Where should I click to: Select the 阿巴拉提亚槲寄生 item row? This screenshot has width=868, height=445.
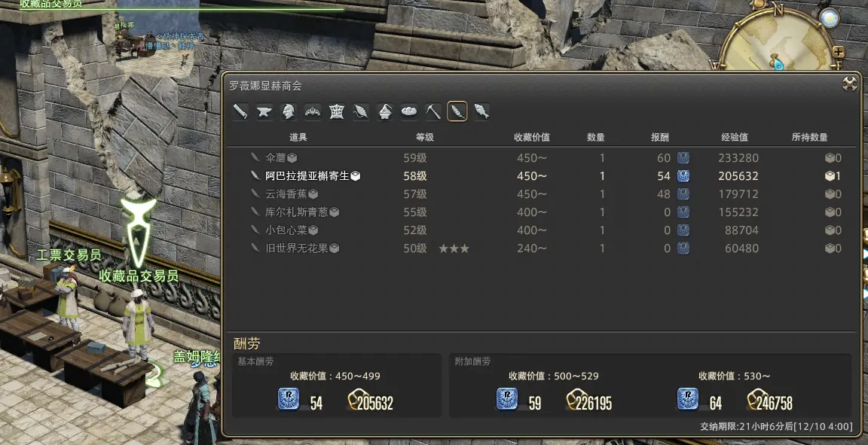point(542,176)
